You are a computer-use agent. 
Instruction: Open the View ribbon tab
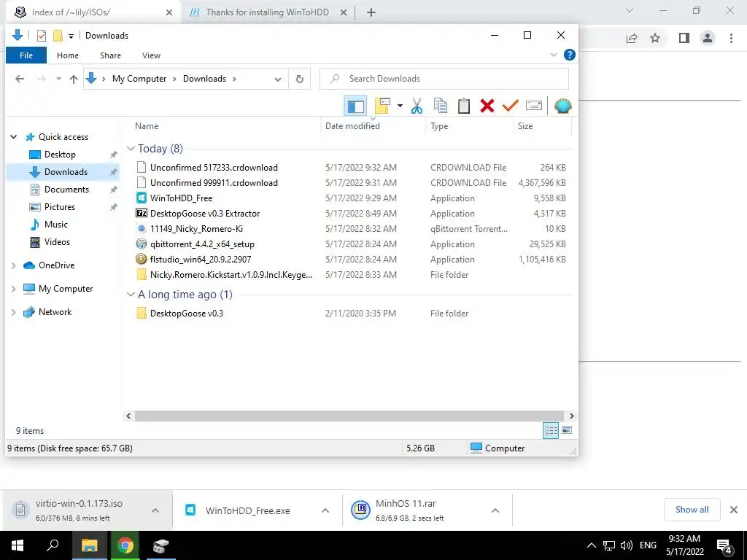point(151,55)
